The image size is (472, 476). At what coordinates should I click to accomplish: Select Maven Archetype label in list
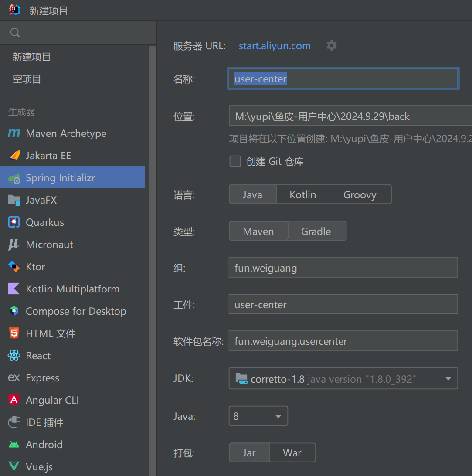66,133
